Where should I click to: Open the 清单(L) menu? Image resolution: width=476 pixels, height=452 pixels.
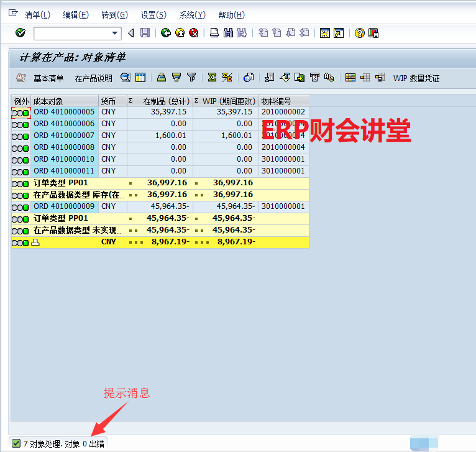[37, 15]
